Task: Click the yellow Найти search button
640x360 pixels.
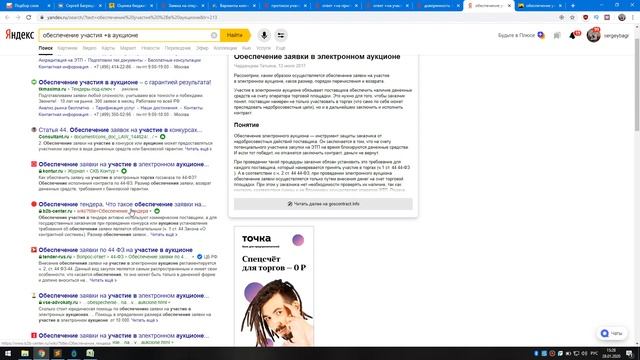Action: [235, 36]
